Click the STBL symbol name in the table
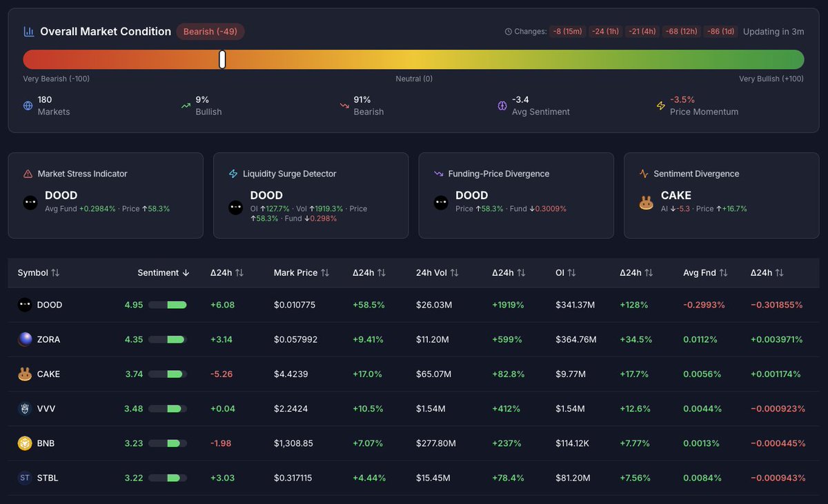The image size is (828, 504). [x=48, y=478]
